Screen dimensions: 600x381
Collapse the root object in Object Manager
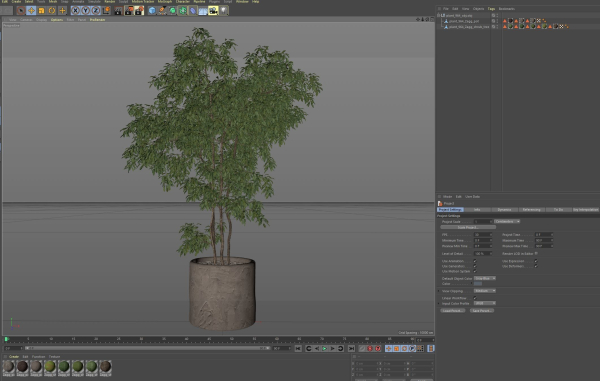tap(439, 15)
